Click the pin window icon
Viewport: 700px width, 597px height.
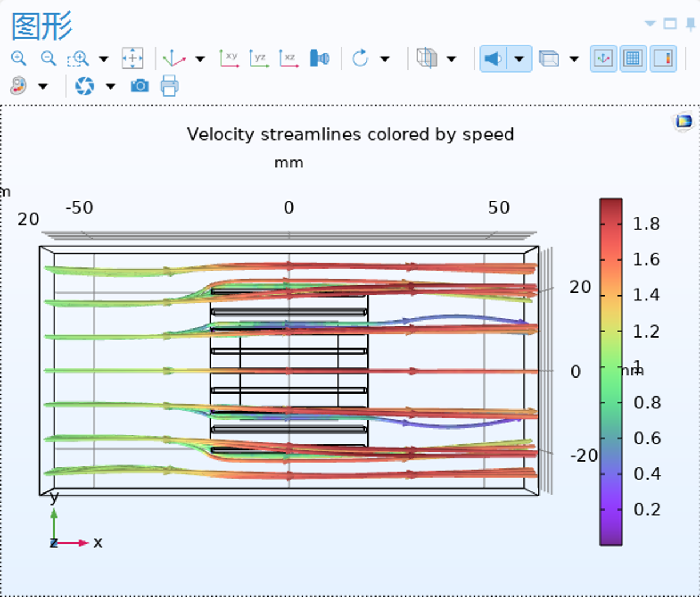pos(691,24)
